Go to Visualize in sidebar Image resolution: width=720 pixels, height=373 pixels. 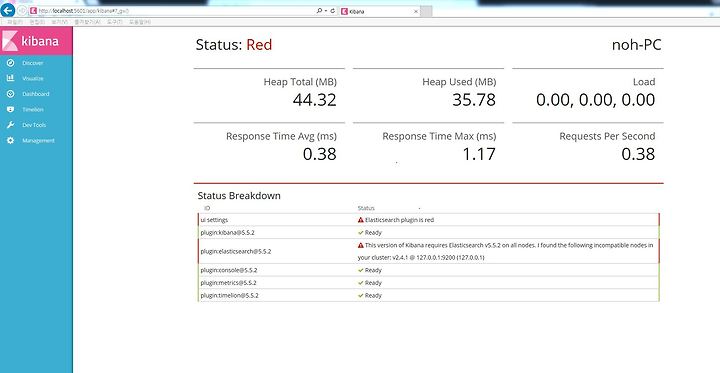point(33,79)
